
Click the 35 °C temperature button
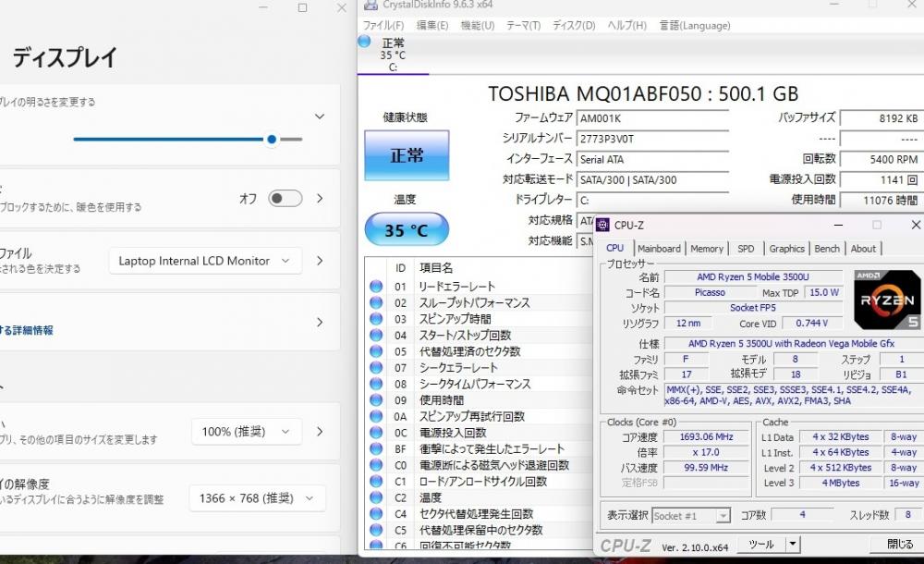click(x=407, y=229)
